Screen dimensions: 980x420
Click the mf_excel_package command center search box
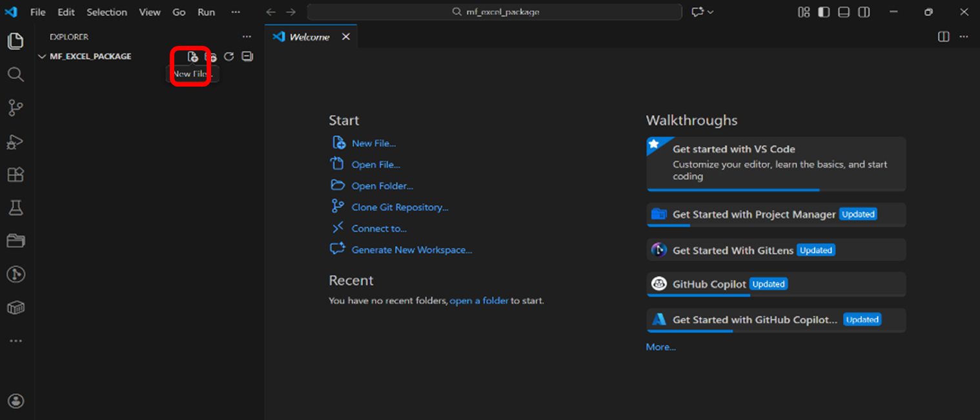495,12
